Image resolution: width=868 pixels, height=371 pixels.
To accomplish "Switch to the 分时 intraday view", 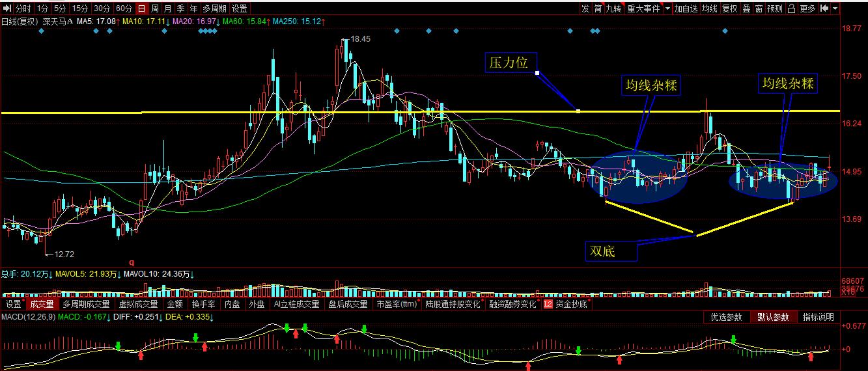I will [x=23, y=8].
